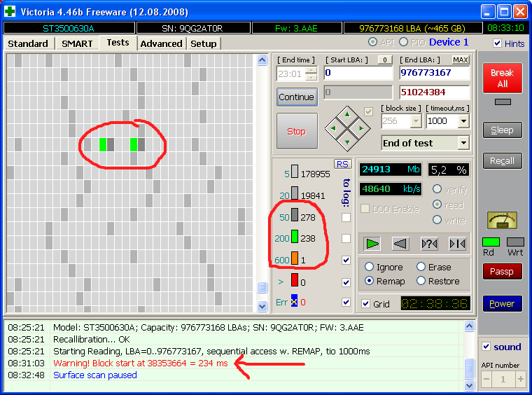The image size is (532, 395).
Task: Click the RS reset counters button
Action: (342, 165)
